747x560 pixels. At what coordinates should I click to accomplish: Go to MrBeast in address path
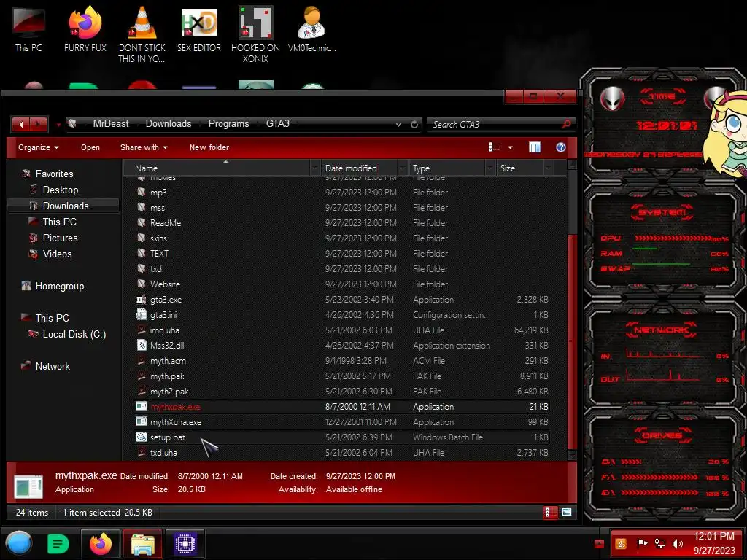coord(111,124)
